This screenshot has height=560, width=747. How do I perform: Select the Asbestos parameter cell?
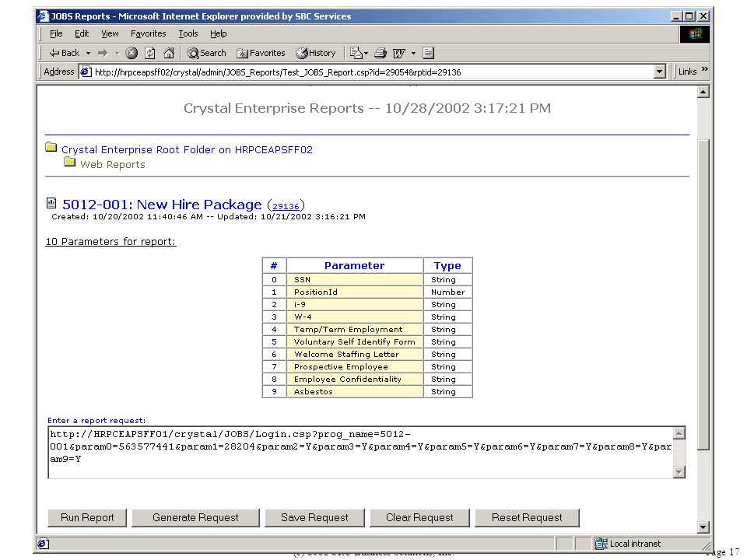(x=355, y=391)
